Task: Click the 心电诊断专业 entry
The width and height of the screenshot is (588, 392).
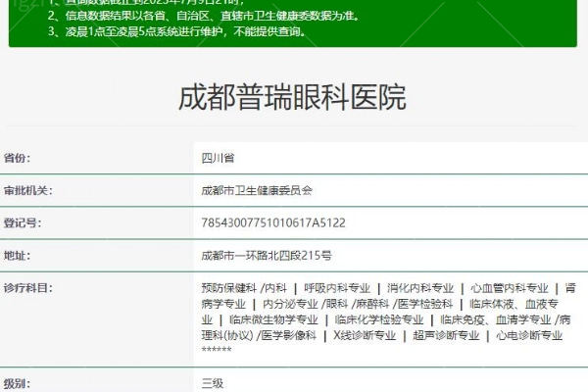Action: click(x=529, y=335)
